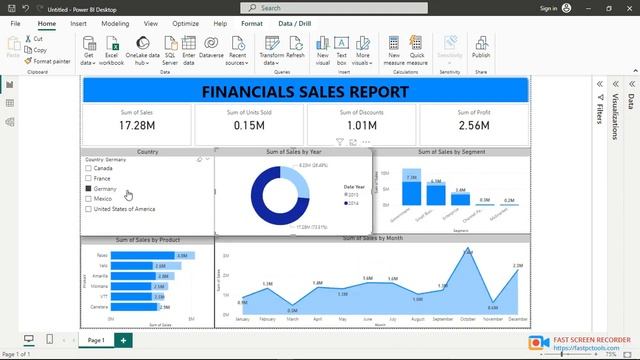Expand the Visualizations pane

(x=616, y=84)
